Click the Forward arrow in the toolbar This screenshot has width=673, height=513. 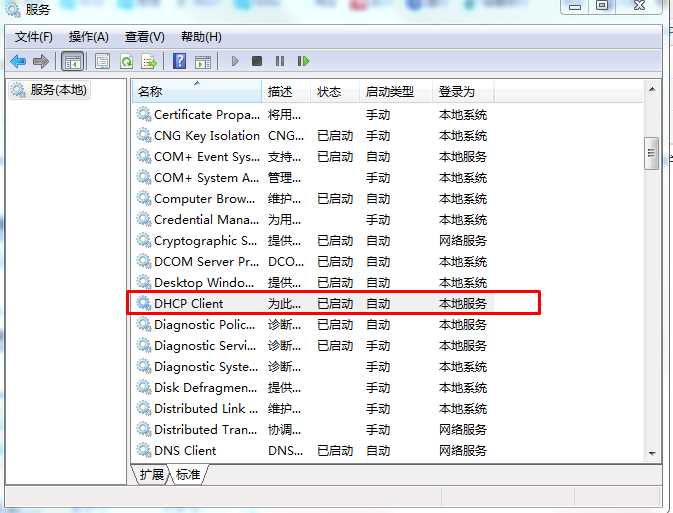(x=41, y=61)
